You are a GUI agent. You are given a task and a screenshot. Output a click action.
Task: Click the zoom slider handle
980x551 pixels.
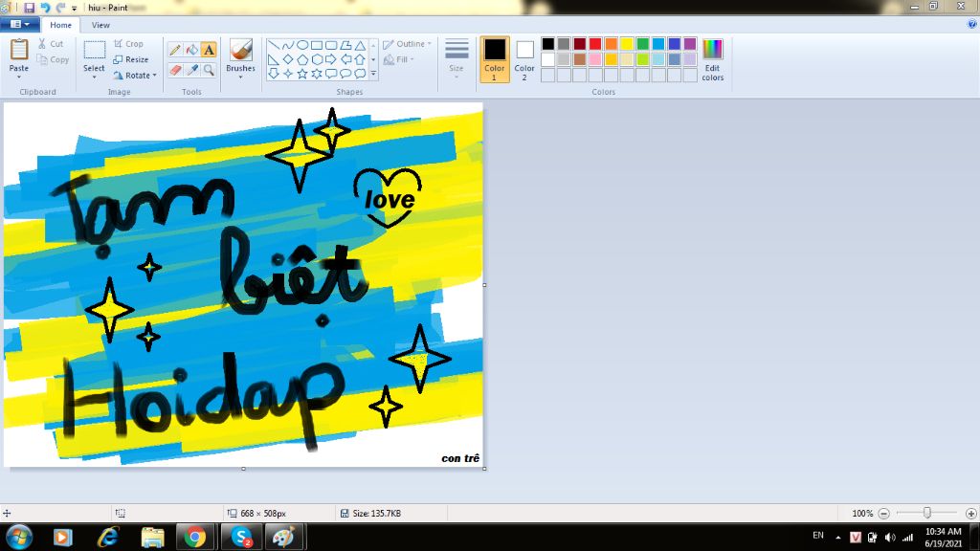[926, 513]
